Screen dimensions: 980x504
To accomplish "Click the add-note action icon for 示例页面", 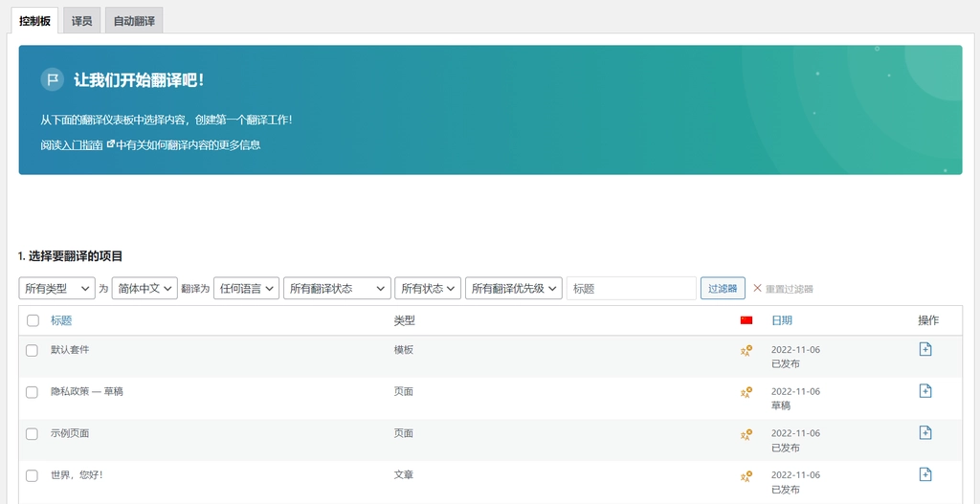I will [924, 433].
